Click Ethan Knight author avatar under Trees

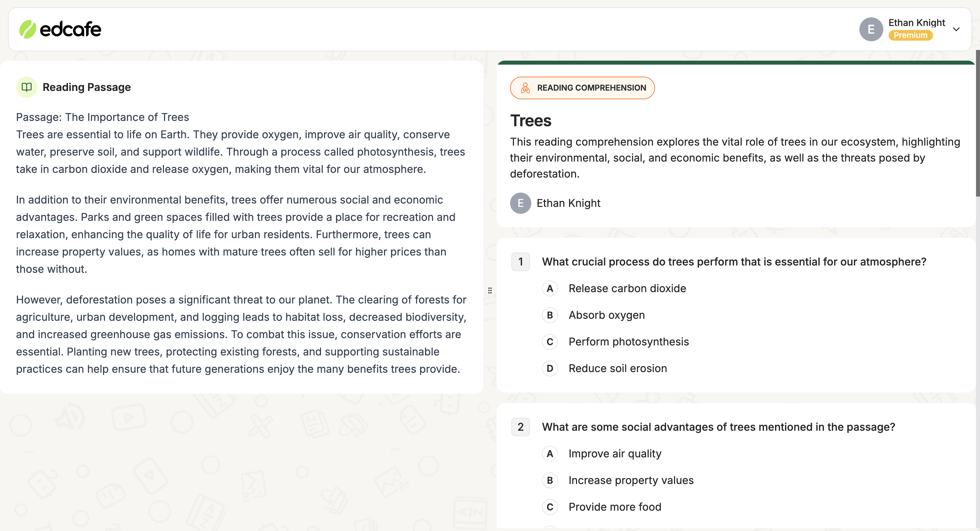coord(520,203)
